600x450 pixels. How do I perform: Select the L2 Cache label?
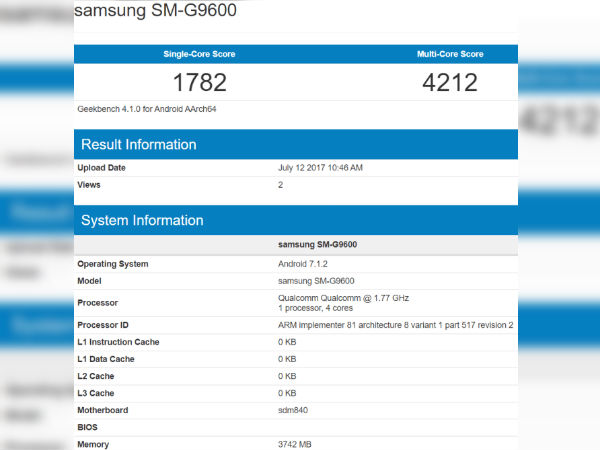click(96, 376)
